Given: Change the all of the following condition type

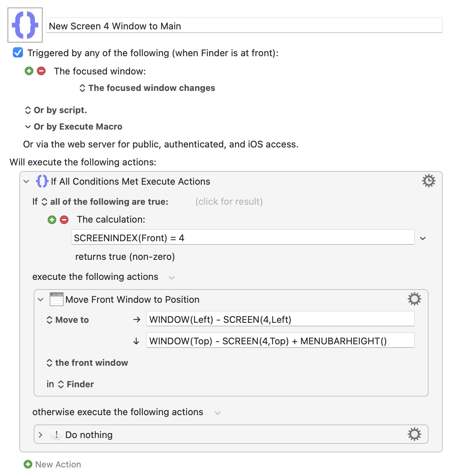Looking at the screenshot, I should 105,202.
